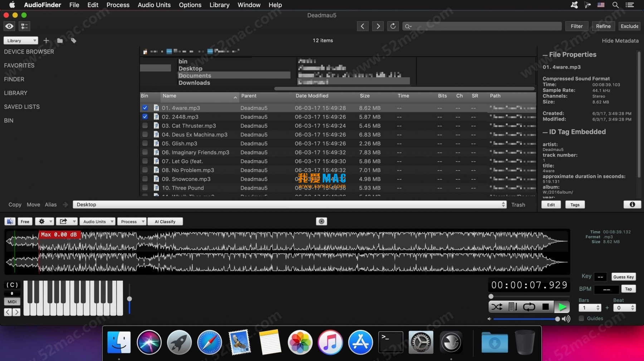644x361 pixels.
Task: Reload the list with refresh icon
Action: pyautogui.click(x=393, y=26)
